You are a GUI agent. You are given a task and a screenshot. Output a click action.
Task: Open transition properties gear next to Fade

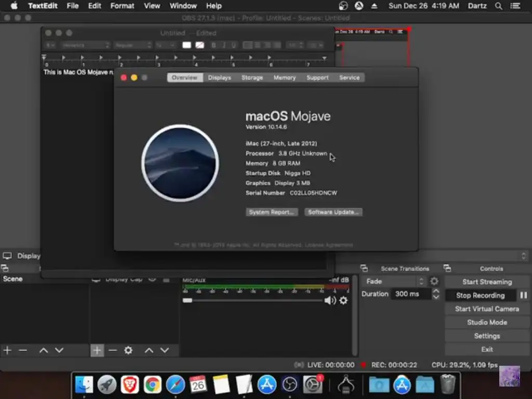click(434, 281)
